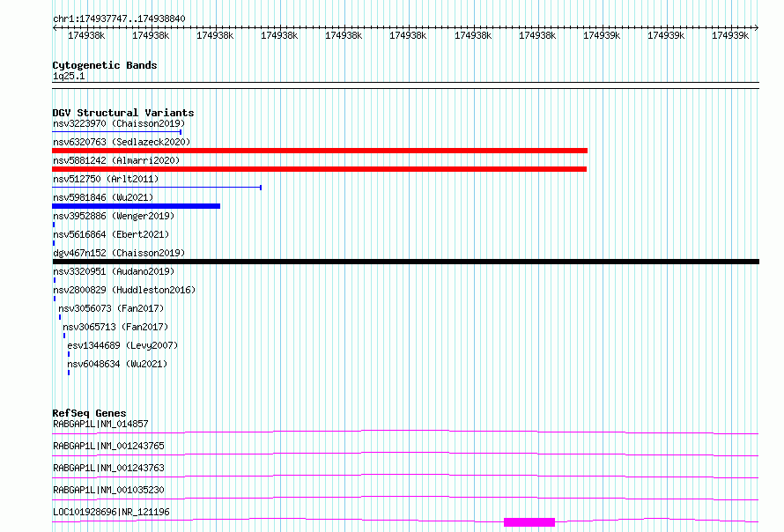Click nsv5981846 (Wu2021) variant label
Screen dimensions: 784x532
pos(103,197)
